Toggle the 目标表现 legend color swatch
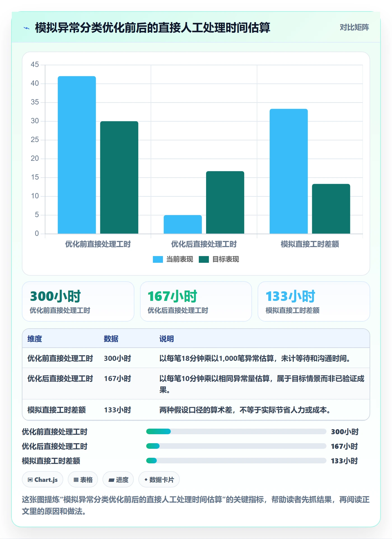Viewport: 392px width, 539px height. (x=204, y=259)
